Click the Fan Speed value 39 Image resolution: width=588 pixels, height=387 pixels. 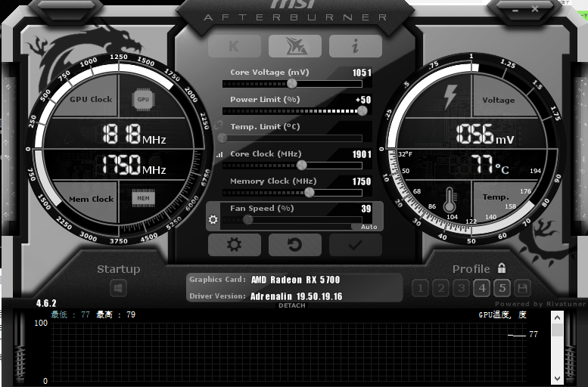pos(366,209)
